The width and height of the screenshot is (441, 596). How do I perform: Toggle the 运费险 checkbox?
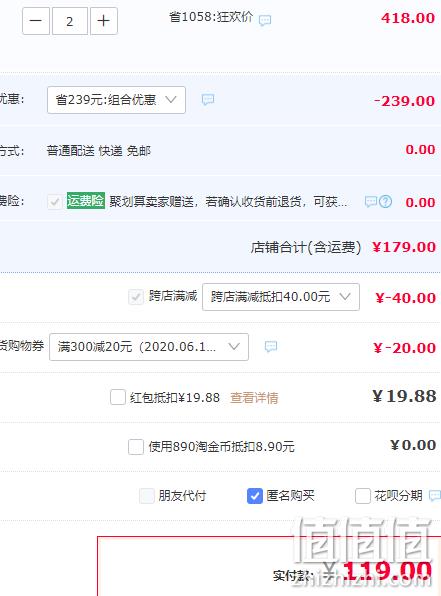(55, 202)
